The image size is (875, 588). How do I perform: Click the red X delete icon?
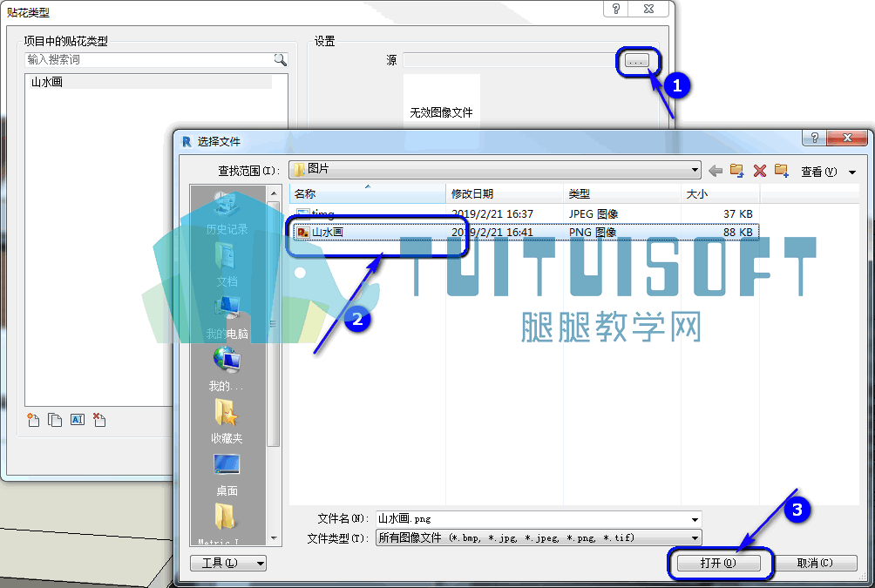pos(759,171)
